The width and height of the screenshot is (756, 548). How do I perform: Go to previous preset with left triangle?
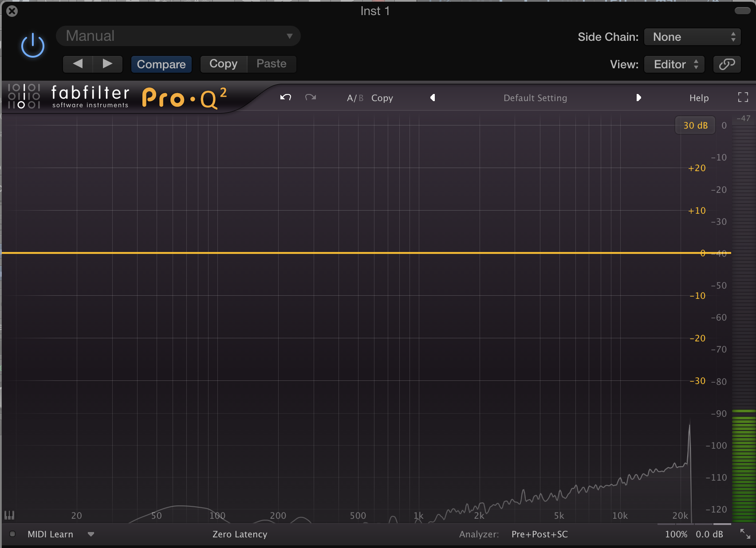(x=433, y=98)
